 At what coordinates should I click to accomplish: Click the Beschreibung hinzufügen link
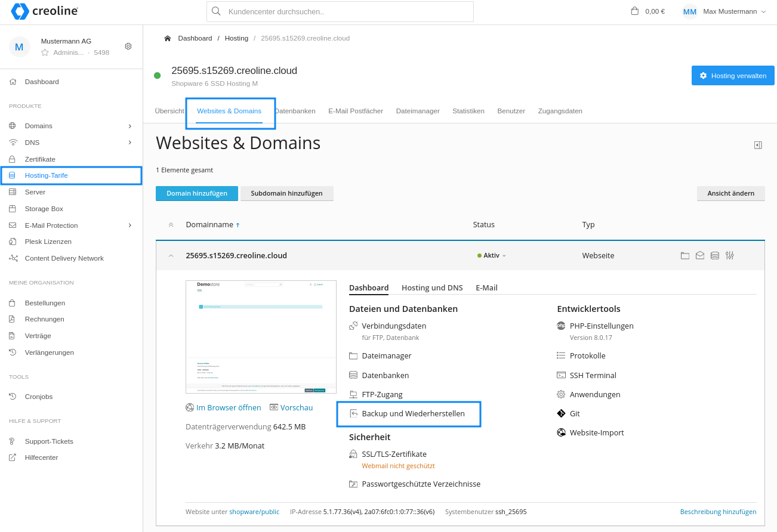[718, 512]
